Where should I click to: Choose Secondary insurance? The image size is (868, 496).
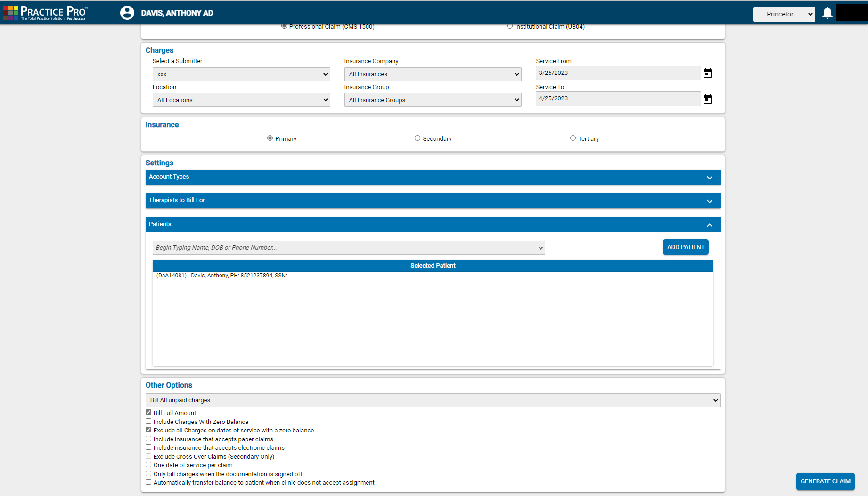point(418,138)
